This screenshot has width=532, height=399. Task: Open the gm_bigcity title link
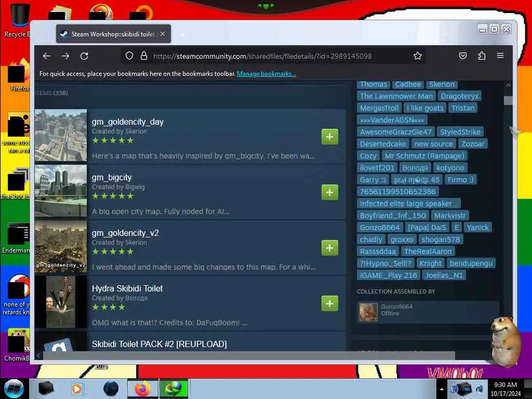tap(112, 178)
